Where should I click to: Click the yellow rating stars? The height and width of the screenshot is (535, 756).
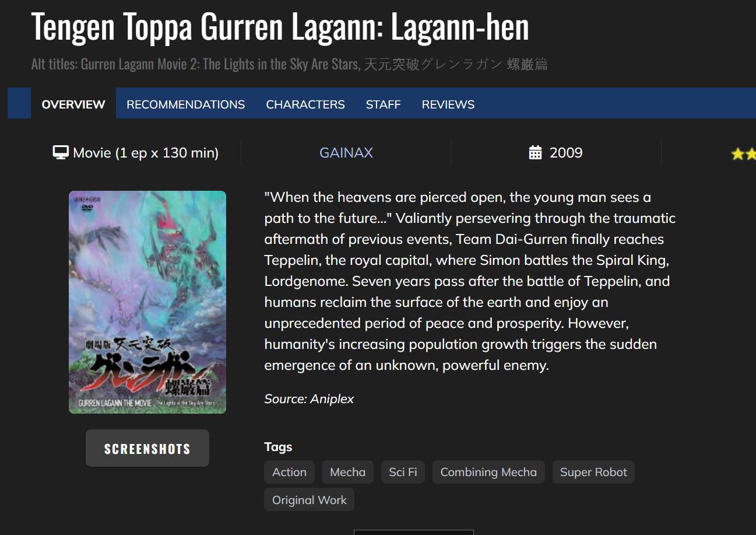coord(743,154)
